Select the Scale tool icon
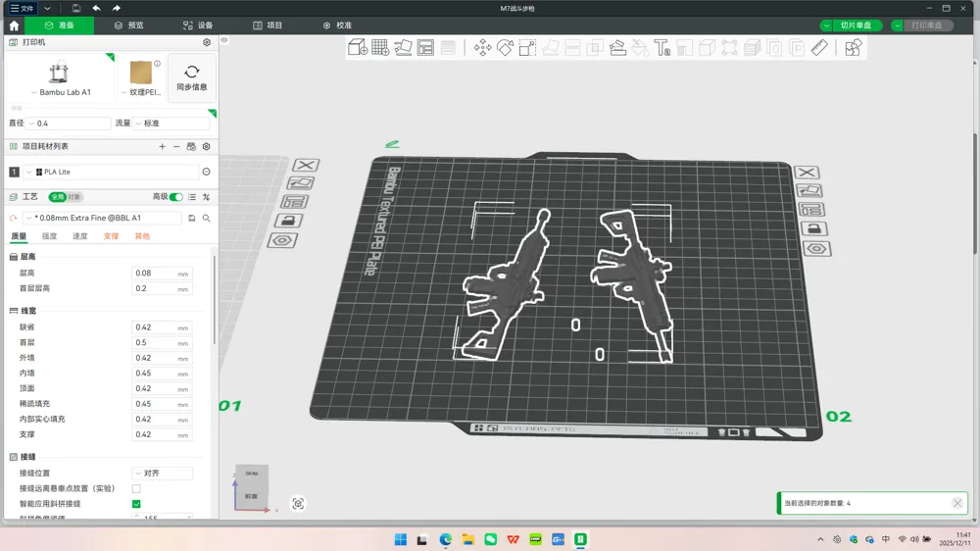 527,47
